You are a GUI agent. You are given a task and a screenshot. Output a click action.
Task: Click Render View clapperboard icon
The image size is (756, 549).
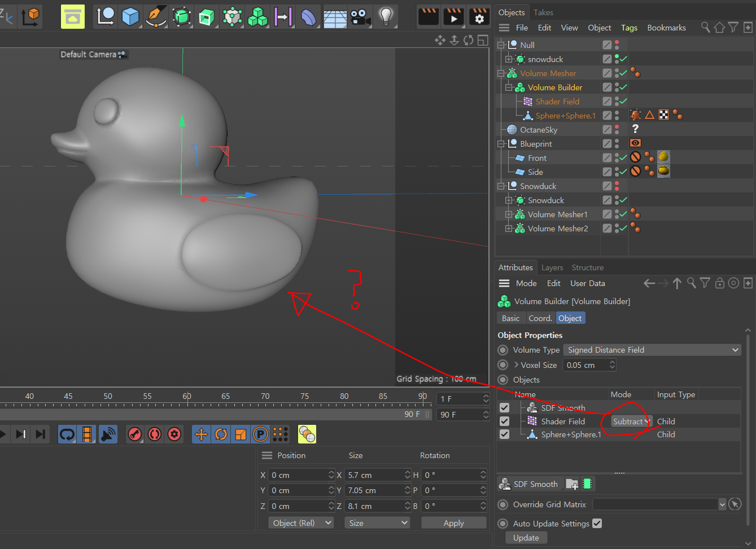tap(429, 17)
